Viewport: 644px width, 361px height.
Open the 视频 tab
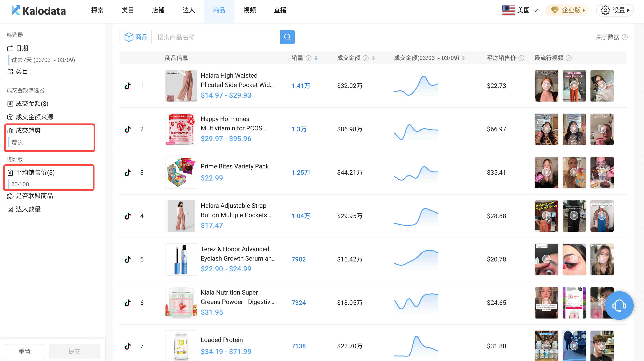249,10
